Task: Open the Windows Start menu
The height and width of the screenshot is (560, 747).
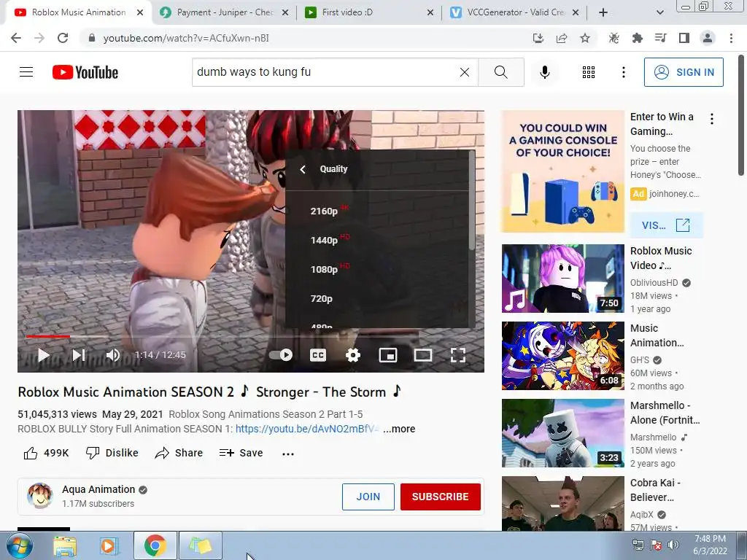Action: pyautogui.click(x=20, y=545)
